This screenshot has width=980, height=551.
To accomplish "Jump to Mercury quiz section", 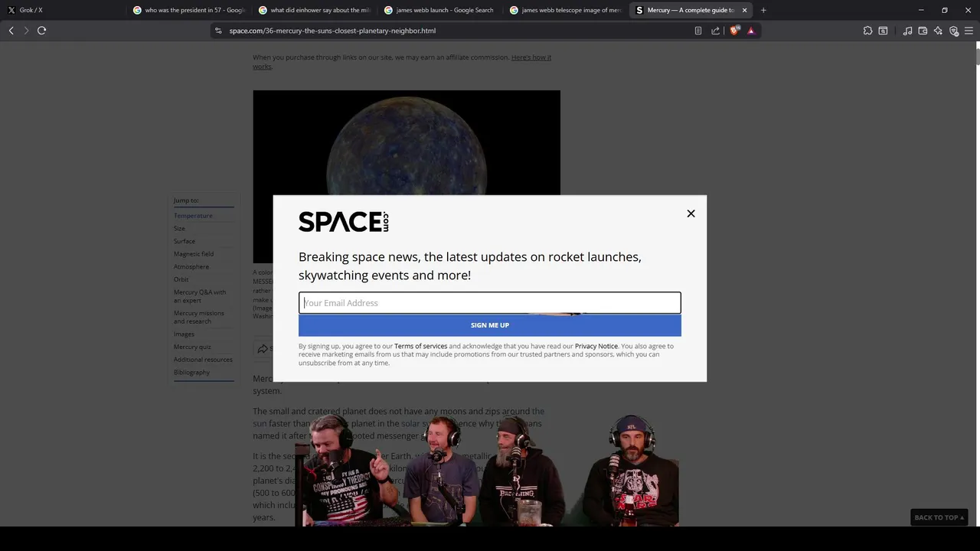I will coord(192,347).
